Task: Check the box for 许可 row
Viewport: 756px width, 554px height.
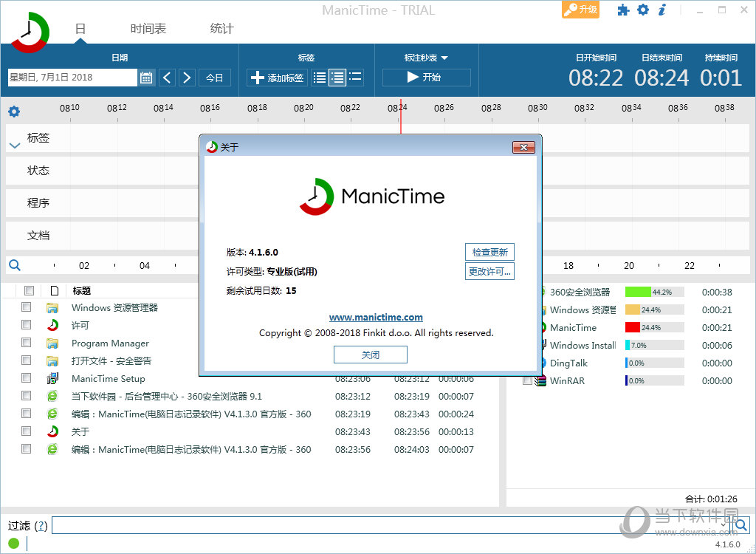Action: pyautogui.click(x=26, y=325)
